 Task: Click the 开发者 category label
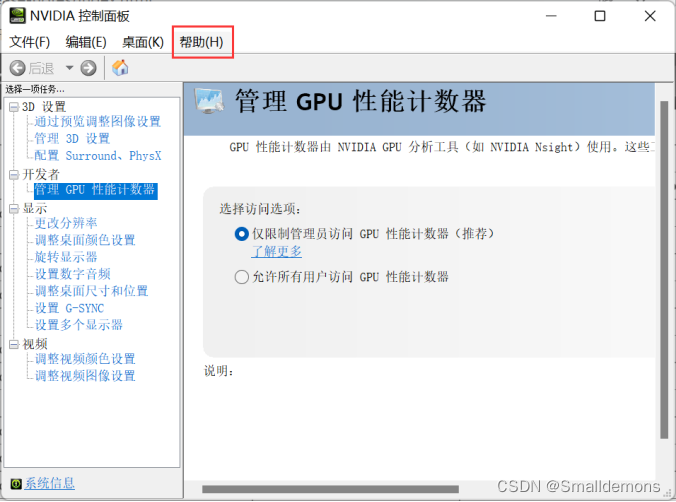[x=41, y=175]
